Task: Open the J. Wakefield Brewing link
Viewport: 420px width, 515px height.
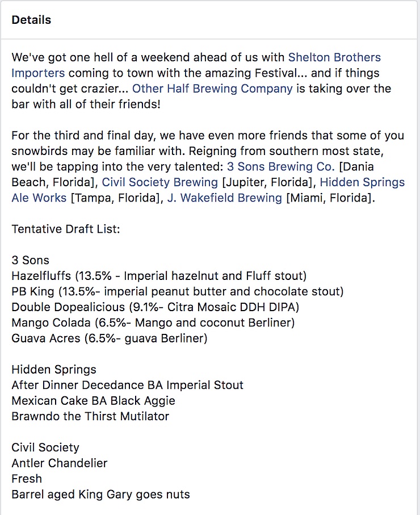Action: click(225, 198)
